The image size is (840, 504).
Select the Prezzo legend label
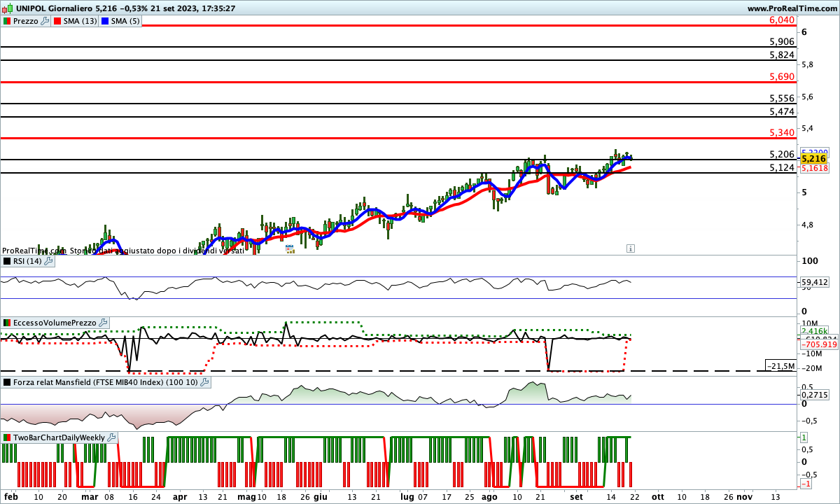tap(26, 21)
